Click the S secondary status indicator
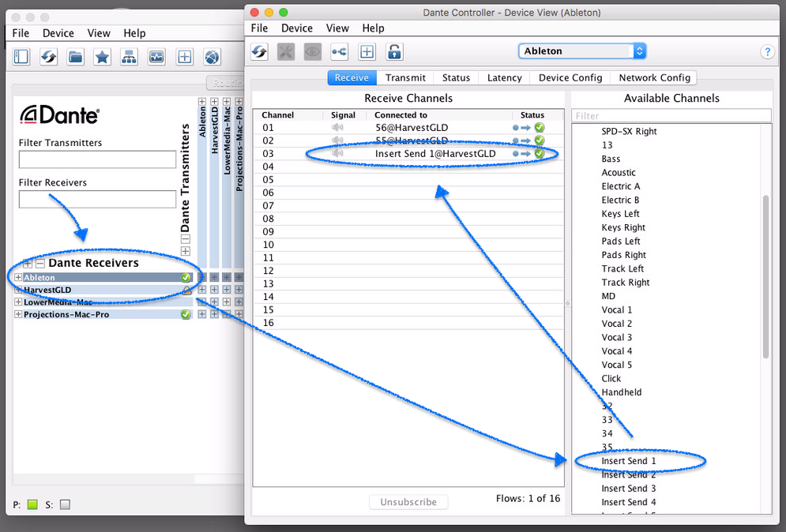The width and height of the screenshot is (786, 532). coord(65,504)
